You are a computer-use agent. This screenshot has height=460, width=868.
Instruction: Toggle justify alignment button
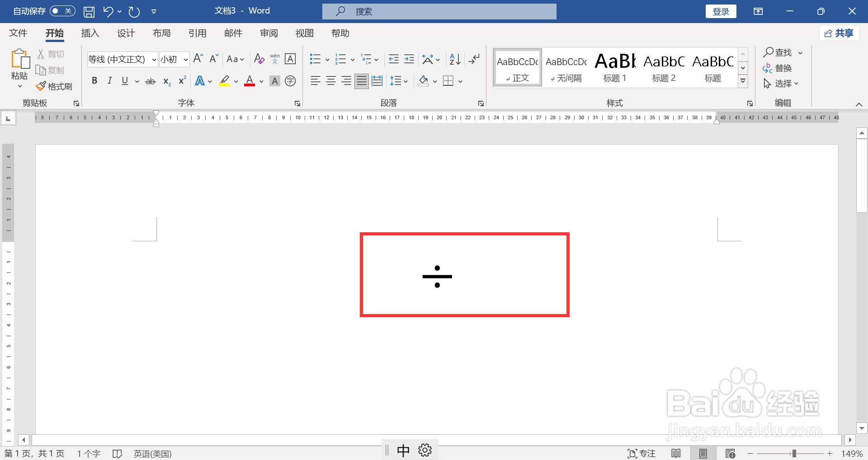pyautogui.click(x=361, y=81)
